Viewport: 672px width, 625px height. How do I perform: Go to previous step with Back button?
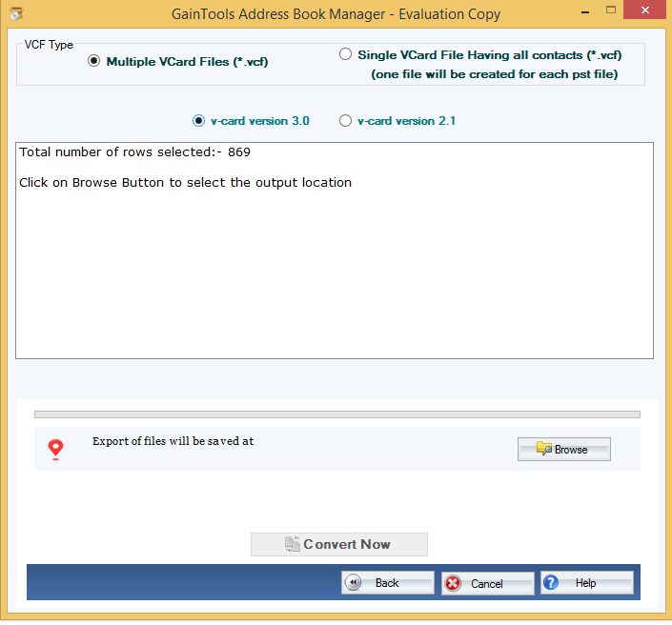[388, 582]
